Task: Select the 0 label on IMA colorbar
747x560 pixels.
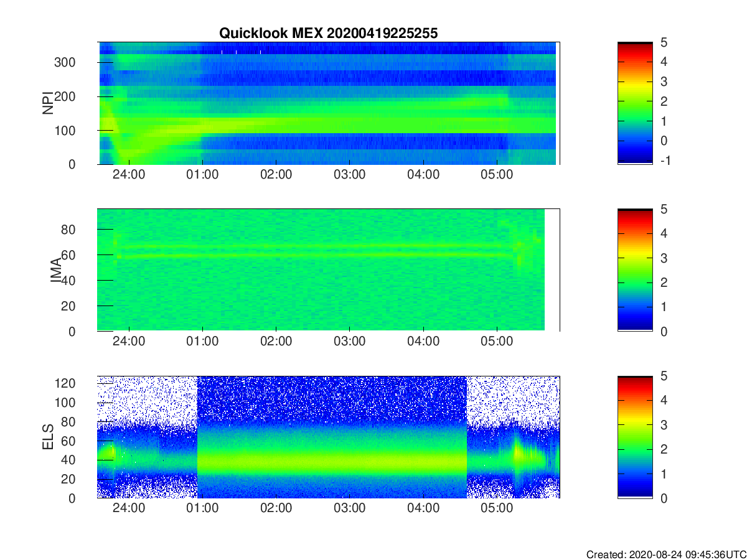Action: pos(665,331)
